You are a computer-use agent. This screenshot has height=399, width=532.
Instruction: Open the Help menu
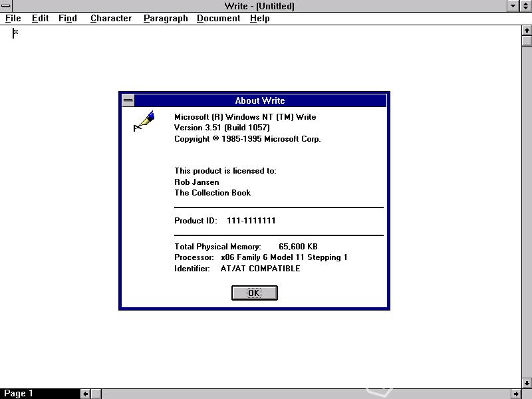[260, 19]
